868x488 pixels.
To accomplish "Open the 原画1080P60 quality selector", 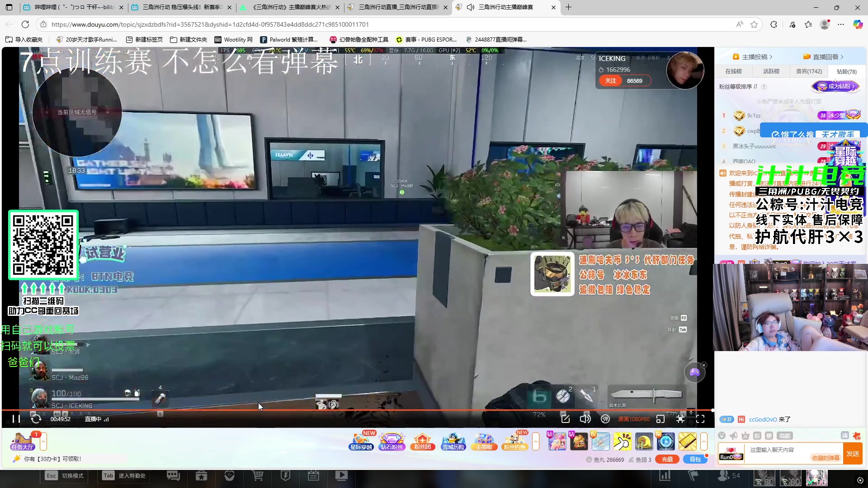I will coord(634,419).
